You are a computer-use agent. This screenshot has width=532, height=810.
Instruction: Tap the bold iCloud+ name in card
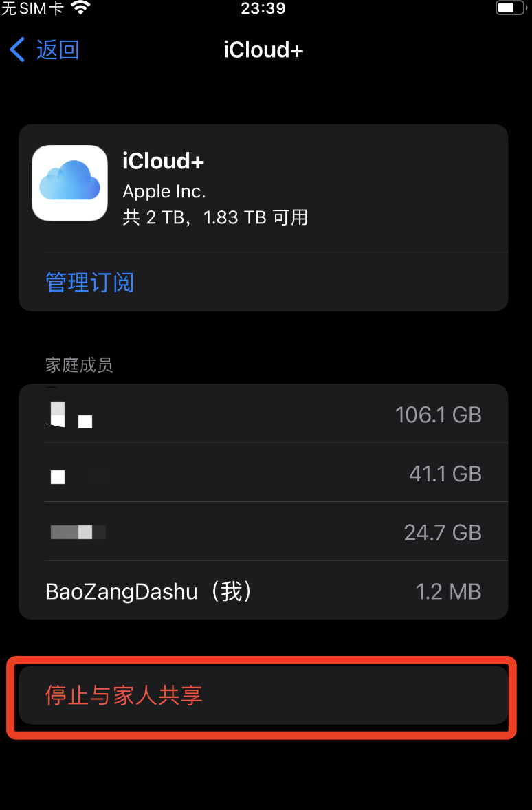(x=163, y=161)
